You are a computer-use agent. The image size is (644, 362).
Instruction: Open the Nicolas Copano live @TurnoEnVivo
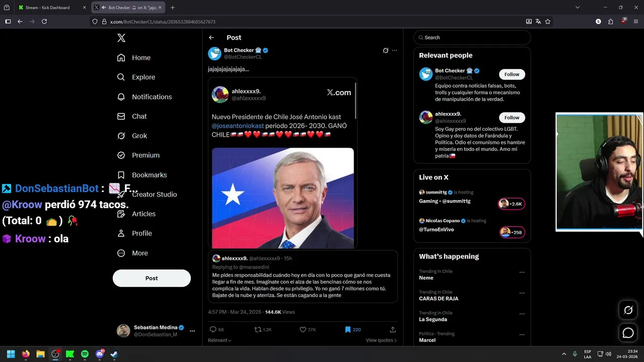(472, 226)
